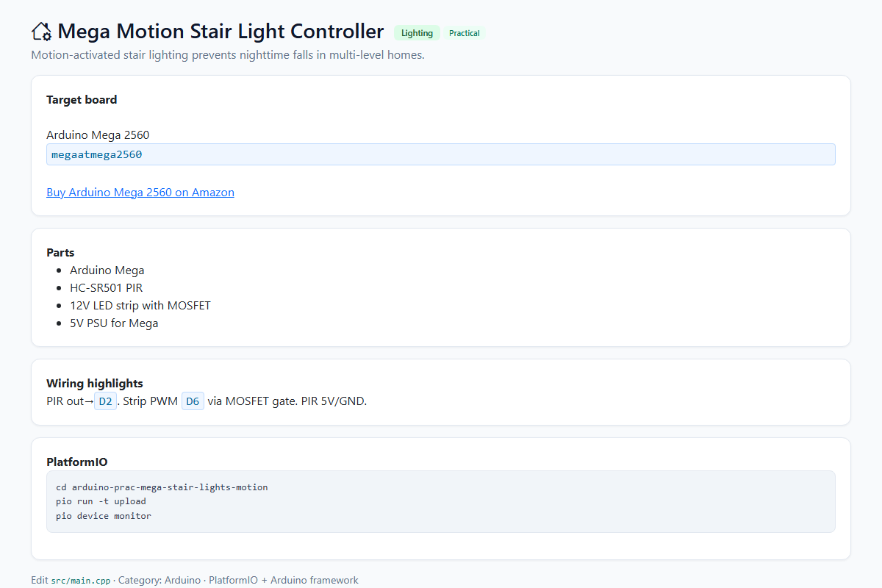Screen dimensions: 882x588
Task: Click the cd arduino-prac-mega-stair-lights-motion command line
Action: point(162,487)
